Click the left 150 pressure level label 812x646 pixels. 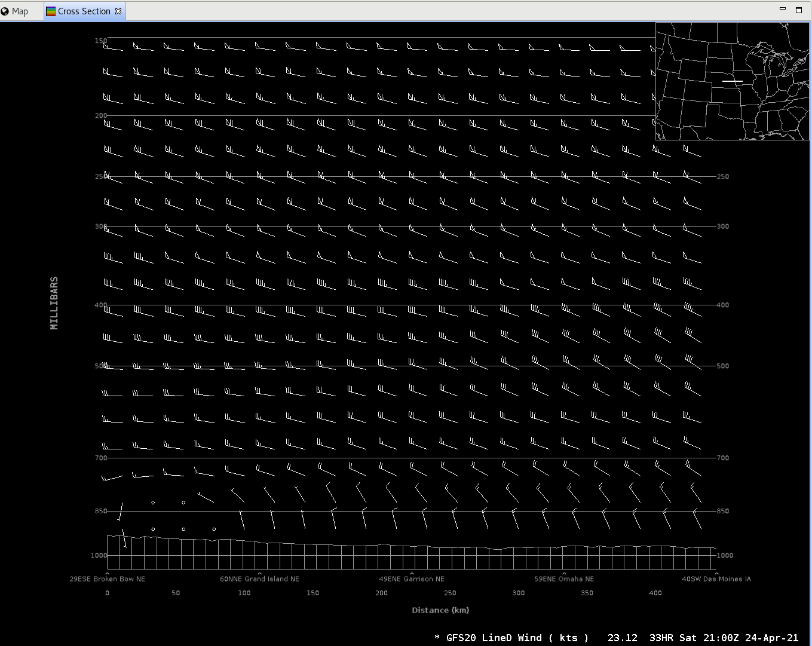coord(100,41)
